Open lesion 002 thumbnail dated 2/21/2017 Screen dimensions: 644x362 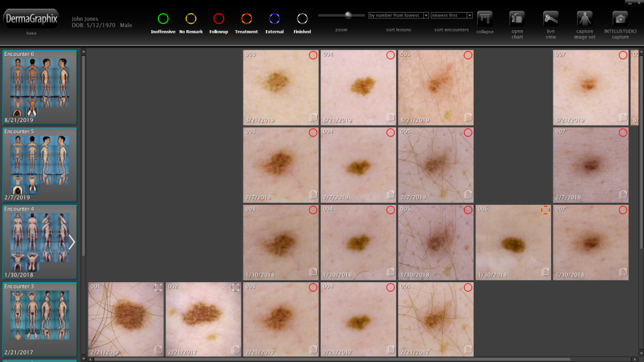pos(203,318)
